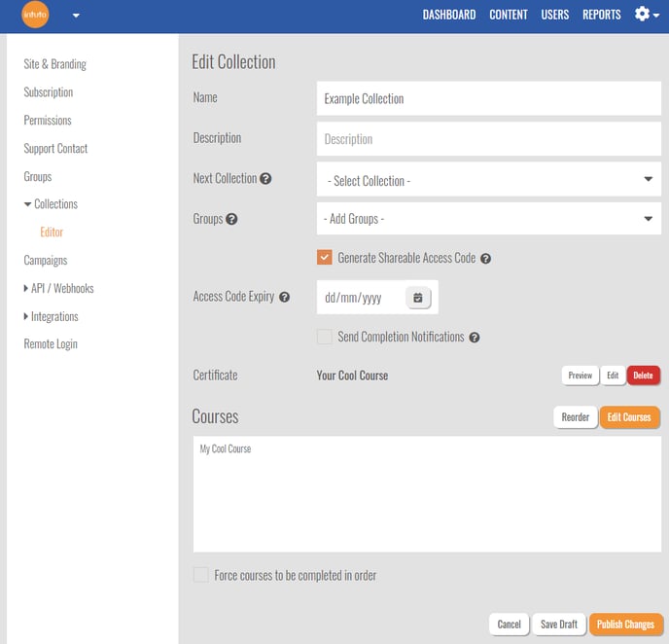
Task: Open the calendar date picker icon
Action: 418,298
